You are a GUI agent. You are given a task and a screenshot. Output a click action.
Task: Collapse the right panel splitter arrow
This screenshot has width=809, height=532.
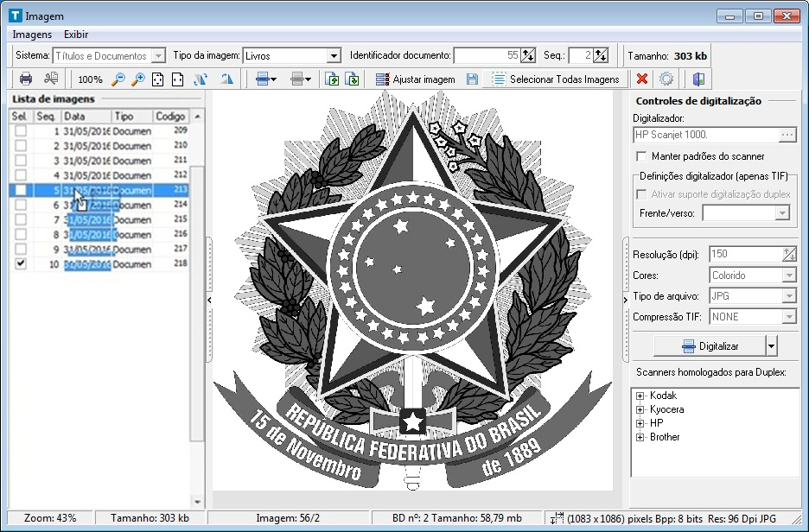click(x=626, y=300)
